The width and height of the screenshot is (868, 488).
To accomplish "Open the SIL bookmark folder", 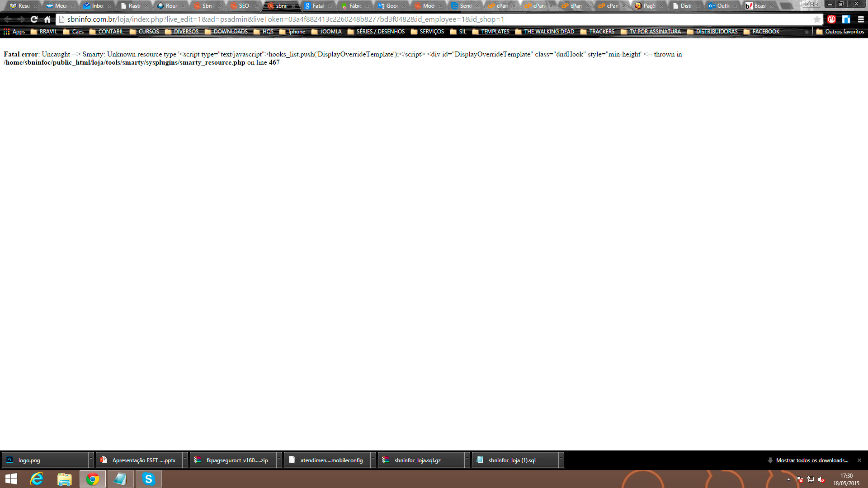I will click(x=458, y=32).
